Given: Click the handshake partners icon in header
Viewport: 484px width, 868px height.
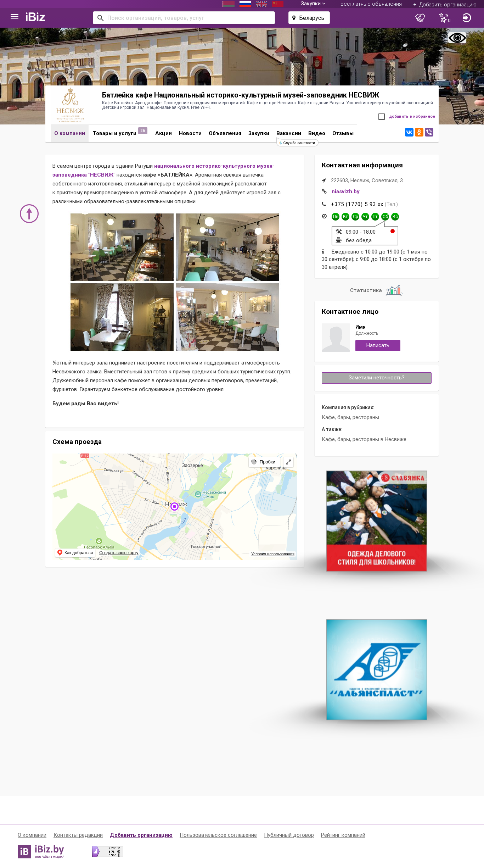Looking at the screenshot, I should tap(420, 18).
